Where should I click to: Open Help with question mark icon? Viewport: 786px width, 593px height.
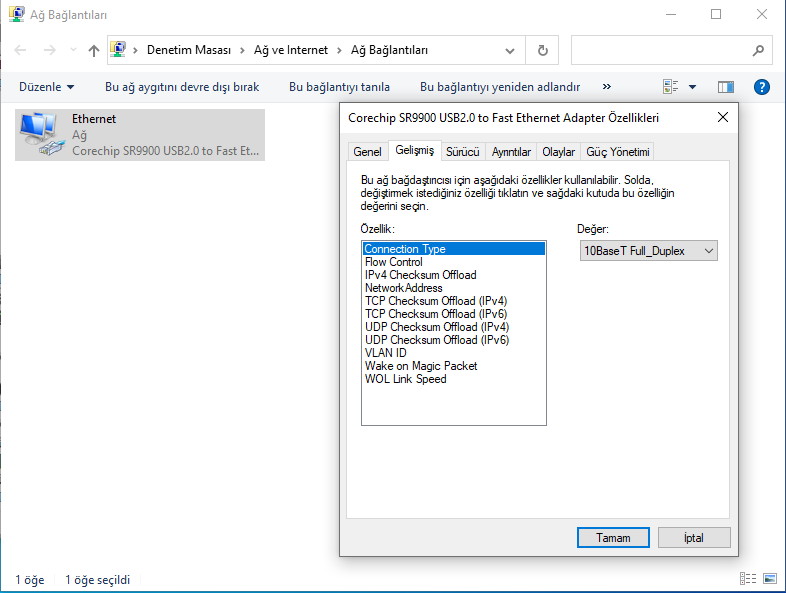[x=761, y=87]
